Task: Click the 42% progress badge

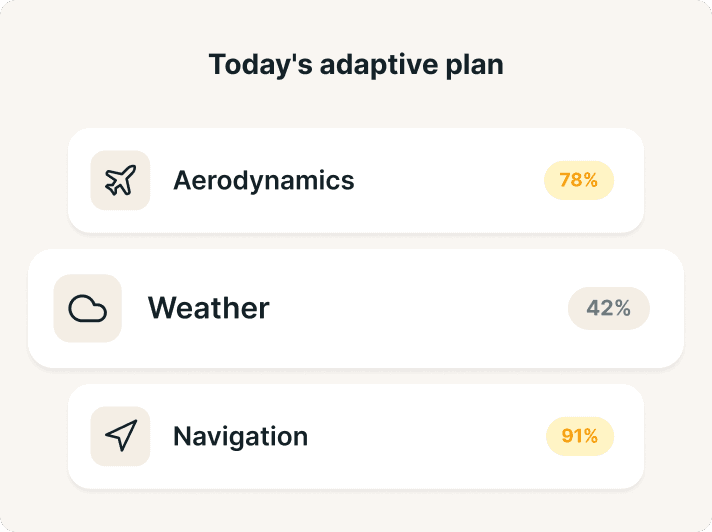Action: click(x=608, y=308)
